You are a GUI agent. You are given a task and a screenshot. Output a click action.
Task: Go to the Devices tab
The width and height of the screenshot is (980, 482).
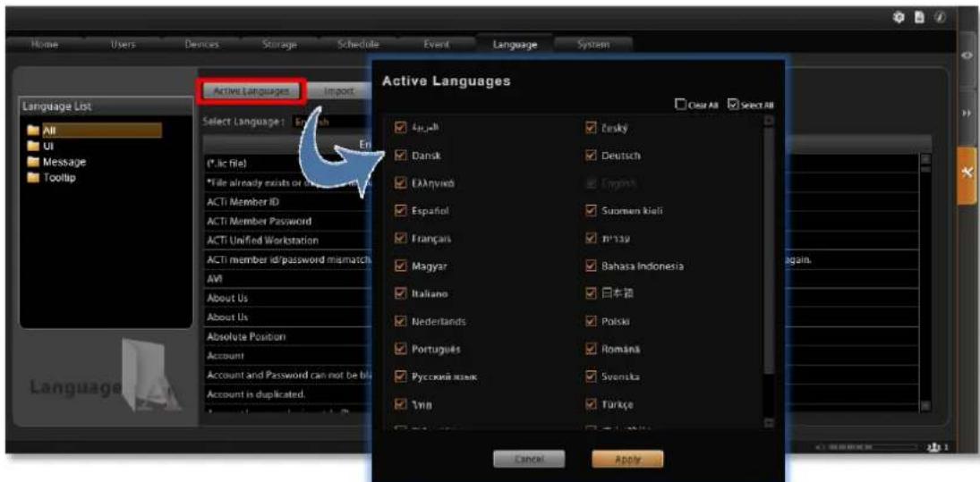pyautogui.click(x=201, y=45)
